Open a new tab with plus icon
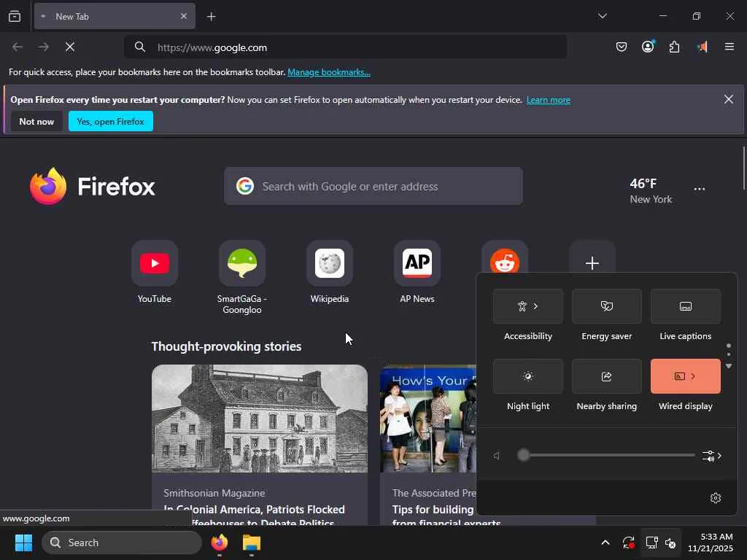 (x=211, y=17)
